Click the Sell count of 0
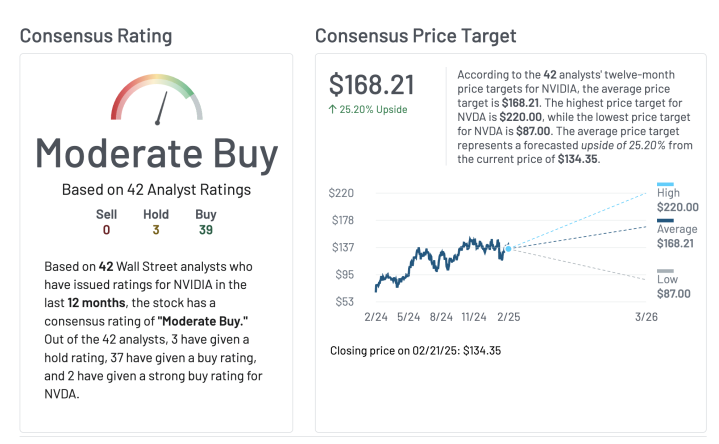 click(x=106, y=229)
